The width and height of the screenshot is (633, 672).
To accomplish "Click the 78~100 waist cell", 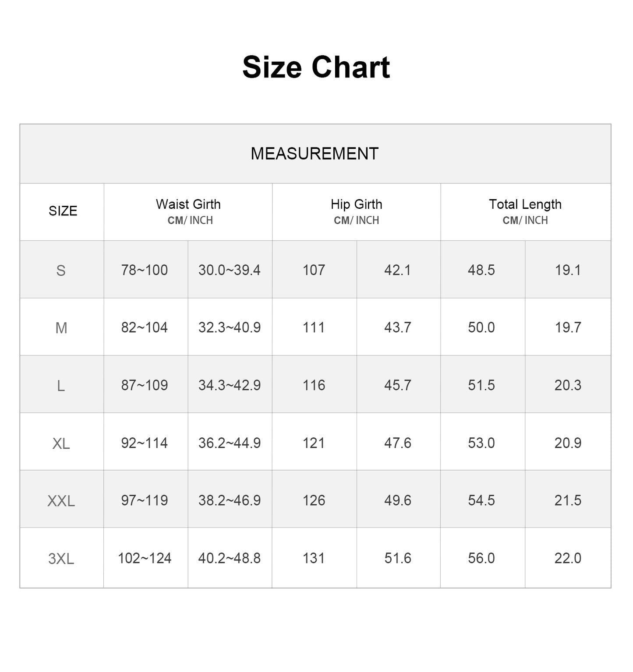I will click(145, 270).
